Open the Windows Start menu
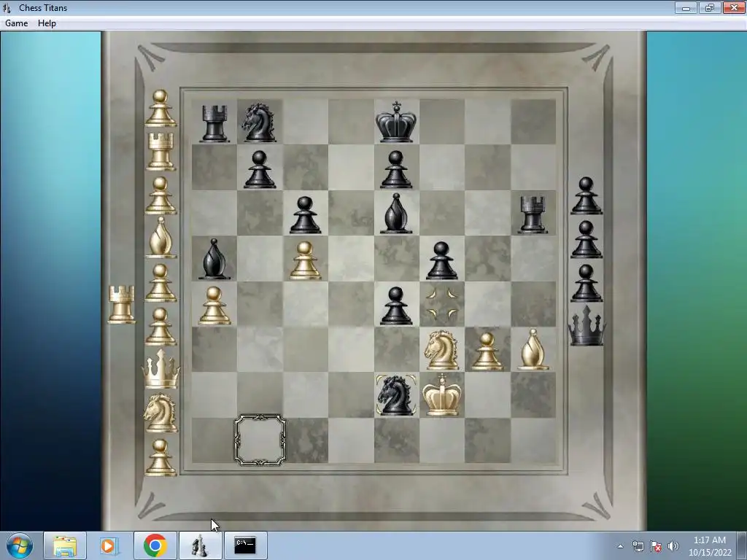 [20, 545]
